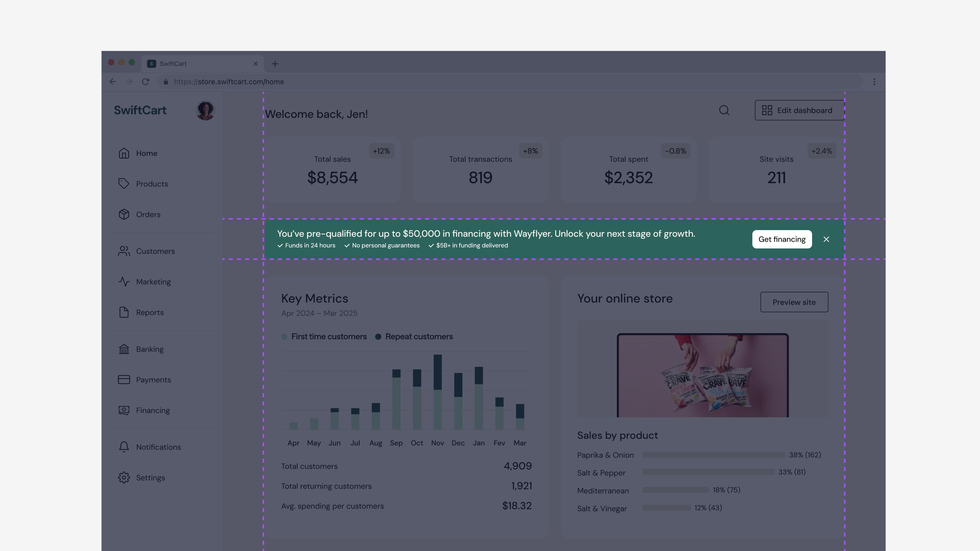Image resolution: width=980 pixels, height=551 pixels.
Task: Click the Total customers value 4,909
Action: coord(518,466)
